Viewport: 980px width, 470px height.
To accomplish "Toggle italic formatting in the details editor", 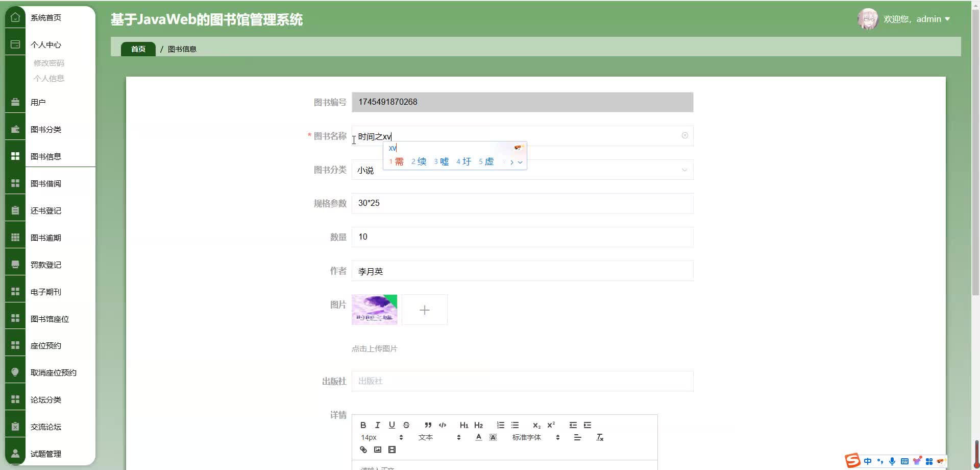I will (377, 425).
